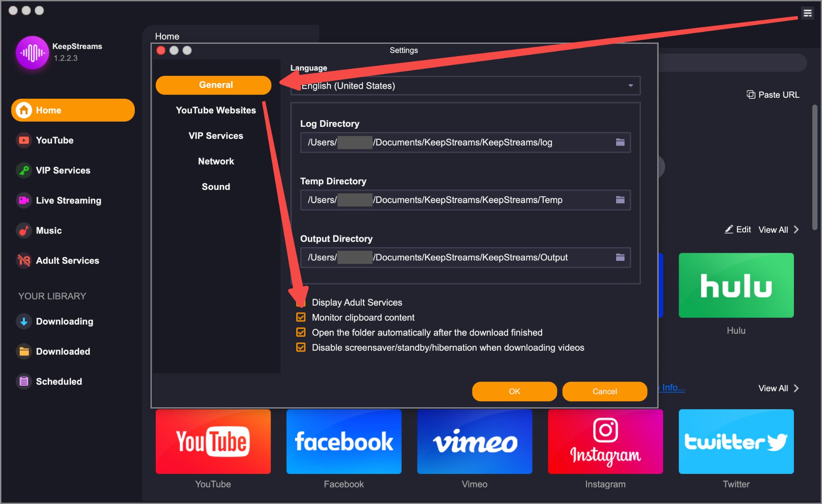Switch to VIP Services settings tab
This screenshot has height=504, width=822.
click(x=216, y=136)
